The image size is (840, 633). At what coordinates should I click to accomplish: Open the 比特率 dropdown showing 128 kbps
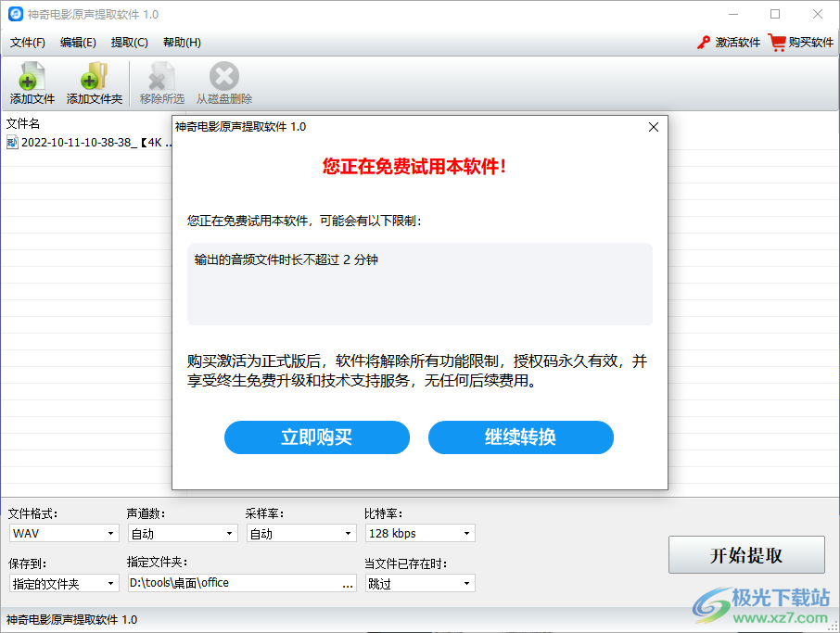[419, 533]
